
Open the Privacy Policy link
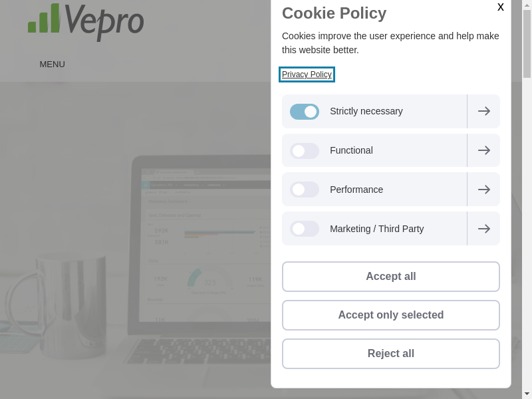pyautogui.click(x=307, y=74)
